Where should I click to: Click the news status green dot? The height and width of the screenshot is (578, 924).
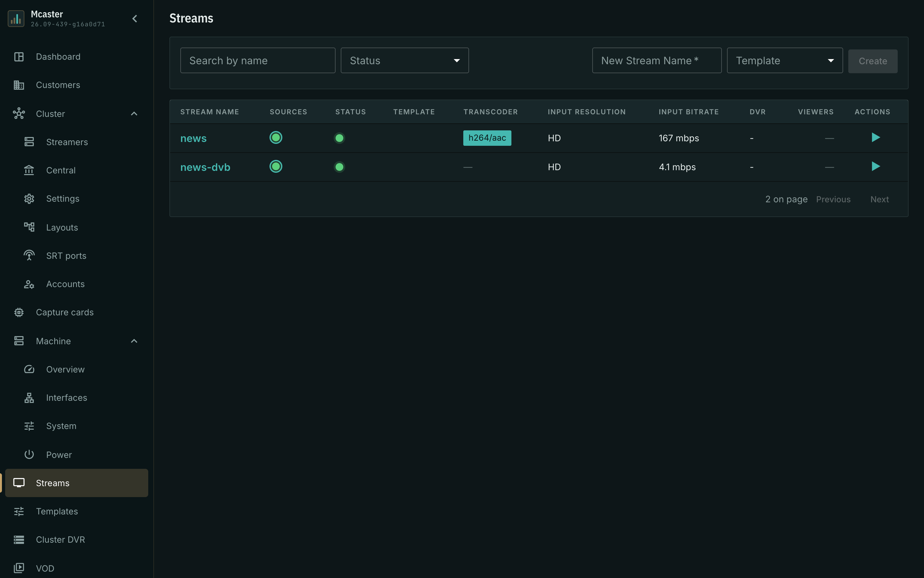[x=339, y=138]
